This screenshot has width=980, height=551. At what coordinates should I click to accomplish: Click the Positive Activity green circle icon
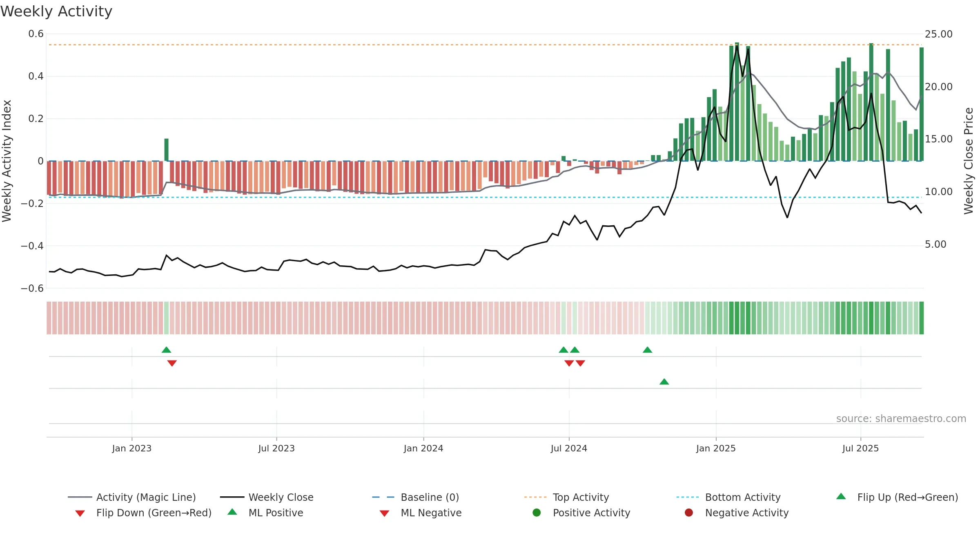(x=537, y=512)
